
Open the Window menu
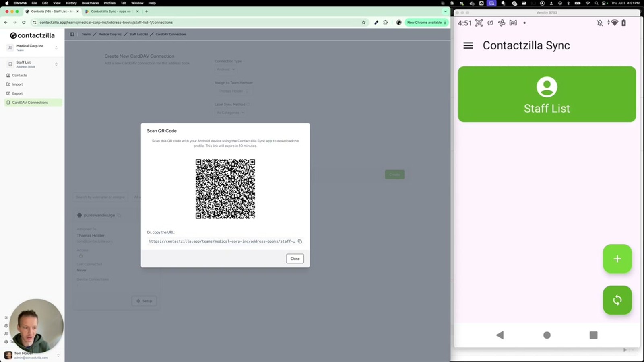[x=137, y=3]
